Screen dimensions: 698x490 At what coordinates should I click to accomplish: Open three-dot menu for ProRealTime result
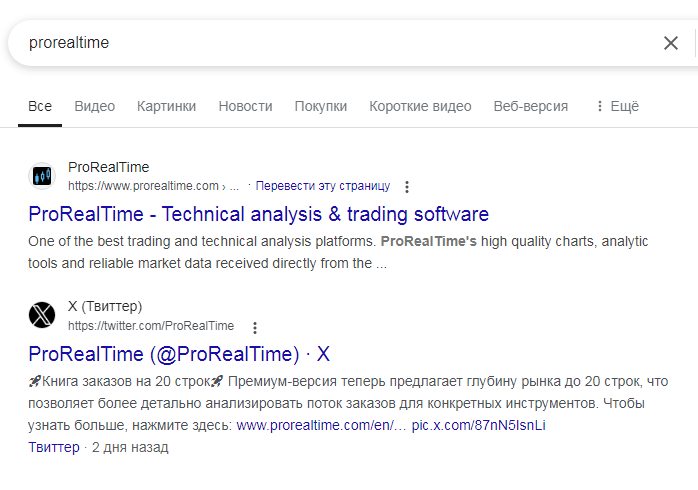point(406,187)
